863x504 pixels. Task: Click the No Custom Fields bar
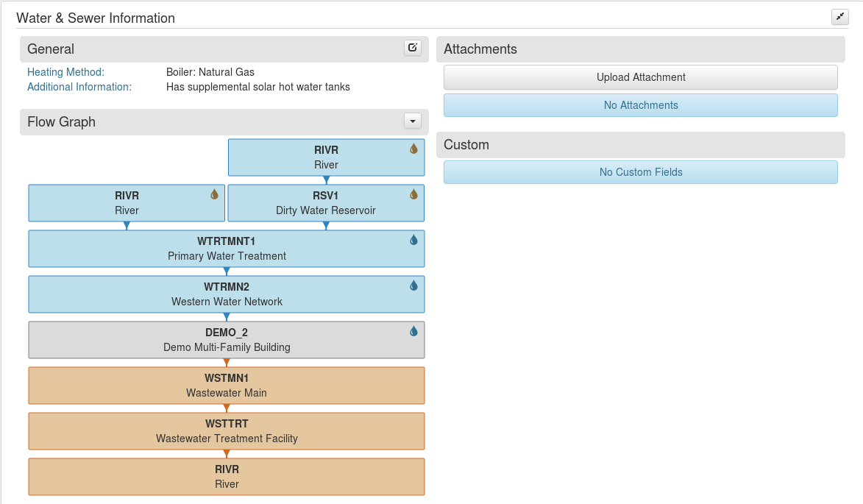[x=641, y=172]
